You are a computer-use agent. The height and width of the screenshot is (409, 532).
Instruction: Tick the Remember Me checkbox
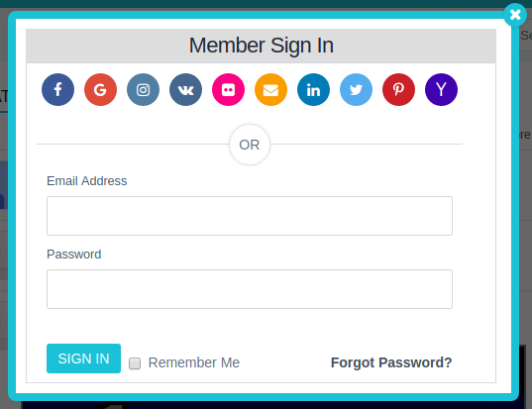pos(135,363)
